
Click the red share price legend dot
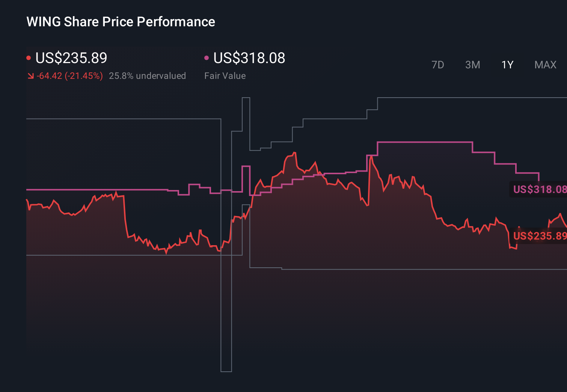(x=29, y=57)
